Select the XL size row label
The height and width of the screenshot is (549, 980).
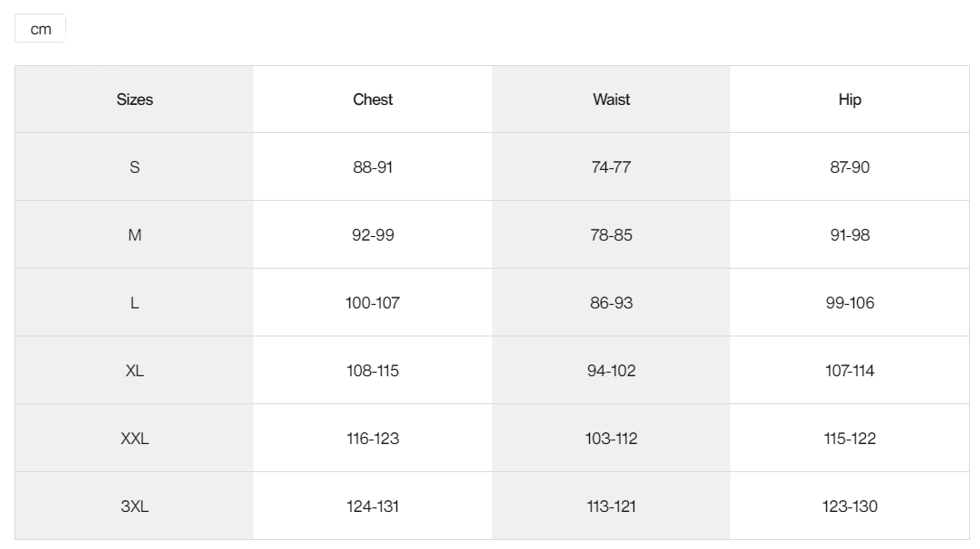click(134, 371)
